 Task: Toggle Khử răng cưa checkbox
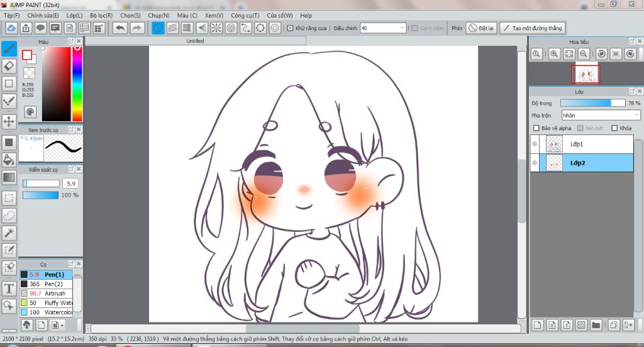291,28
